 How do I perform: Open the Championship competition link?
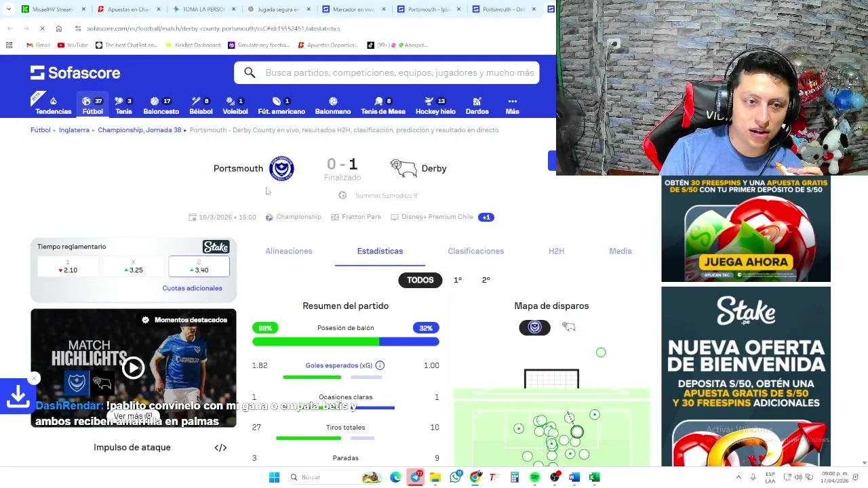[x=294, y=217]
